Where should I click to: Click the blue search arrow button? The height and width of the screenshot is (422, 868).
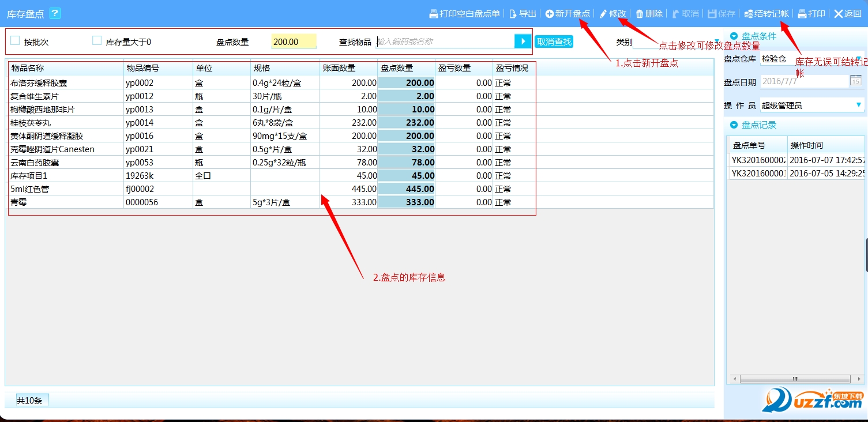click(x=523, y=41)
